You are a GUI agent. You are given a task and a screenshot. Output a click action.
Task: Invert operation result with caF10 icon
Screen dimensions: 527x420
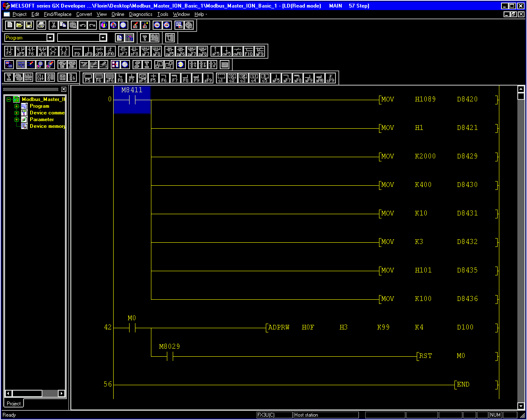[238, 52]
